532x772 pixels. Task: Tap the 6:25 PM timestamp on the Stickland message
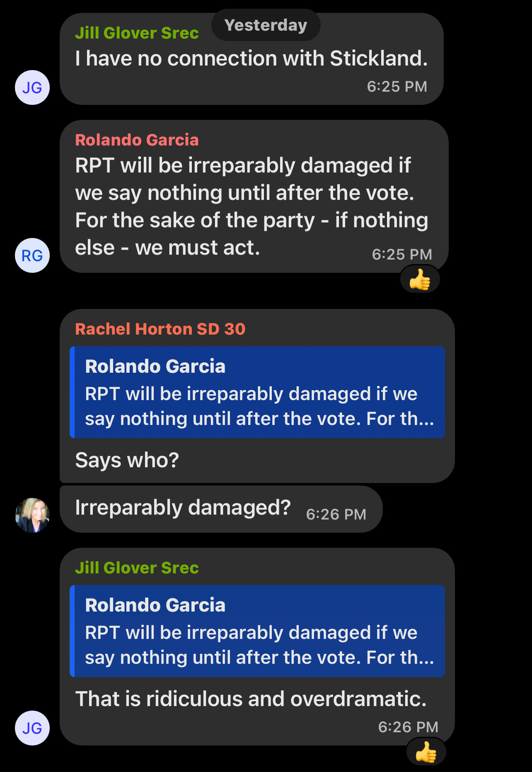point(397,87)
